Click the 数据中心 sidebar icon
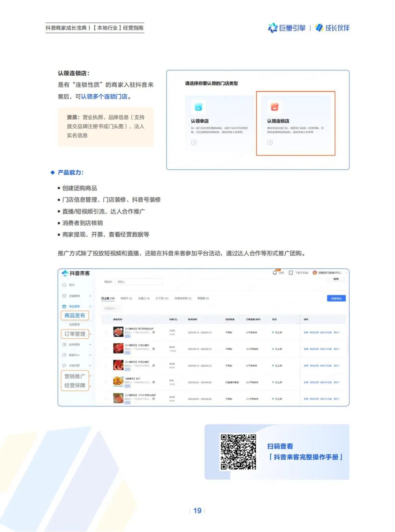395x532 pixels. [x=64, y=355]
